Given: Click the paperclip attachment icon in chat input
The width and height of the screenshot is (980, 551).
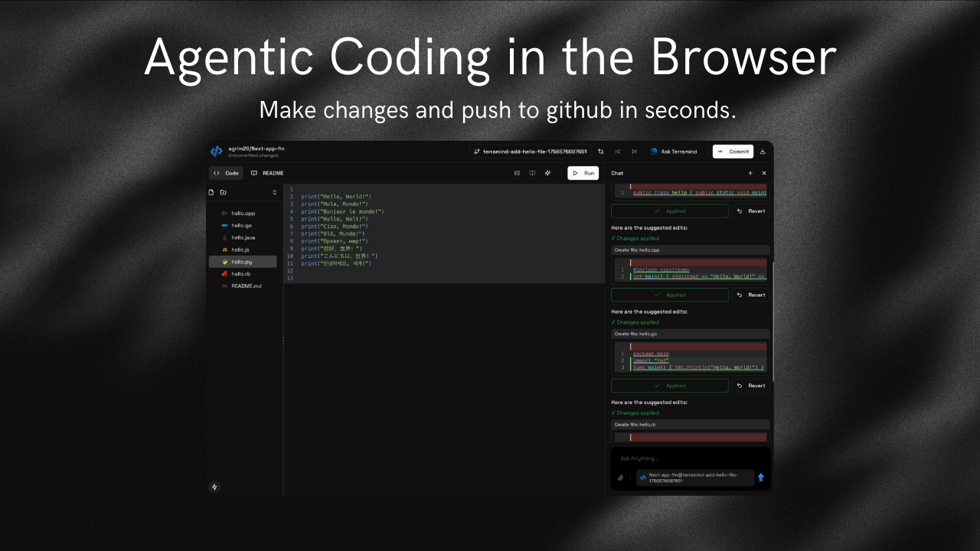Looking at the screenshot, I should click(x=620, y=478).
